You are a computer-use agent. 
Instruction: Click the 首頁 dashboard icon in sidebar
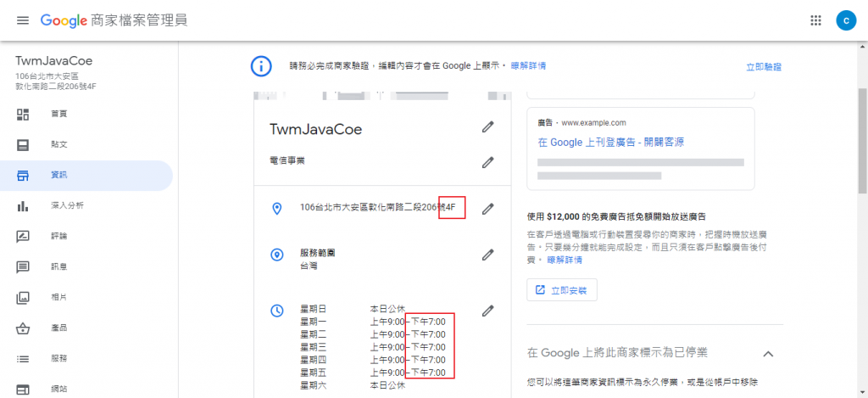click(23, 115)
